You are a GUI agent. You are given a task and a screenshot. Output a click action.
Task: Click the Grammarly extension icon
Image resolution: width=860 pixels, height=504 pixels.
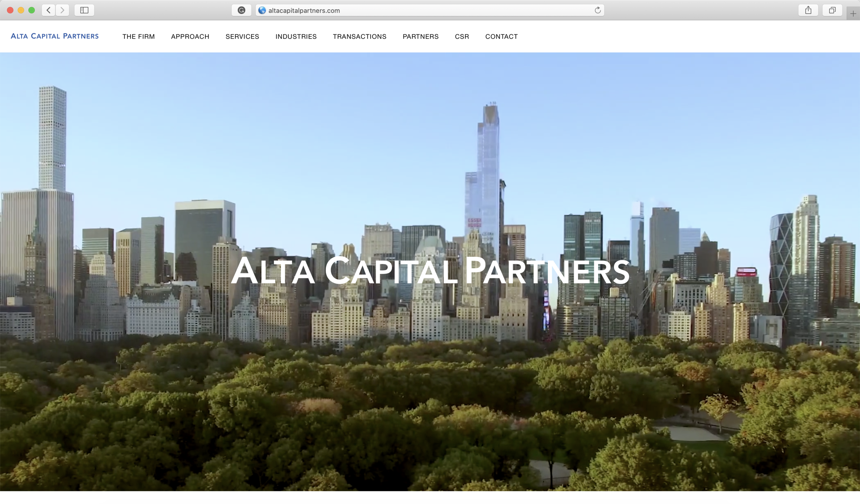click(x=241, y=10)
